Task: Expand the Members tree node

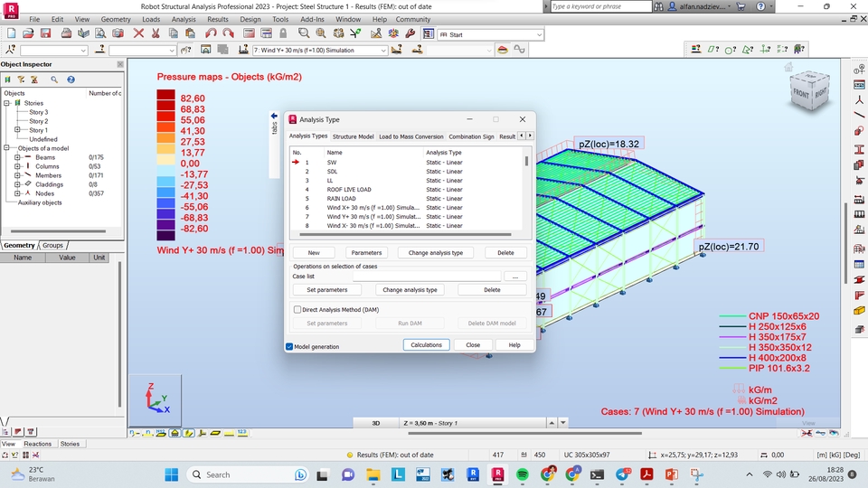Action: (17, 175)
